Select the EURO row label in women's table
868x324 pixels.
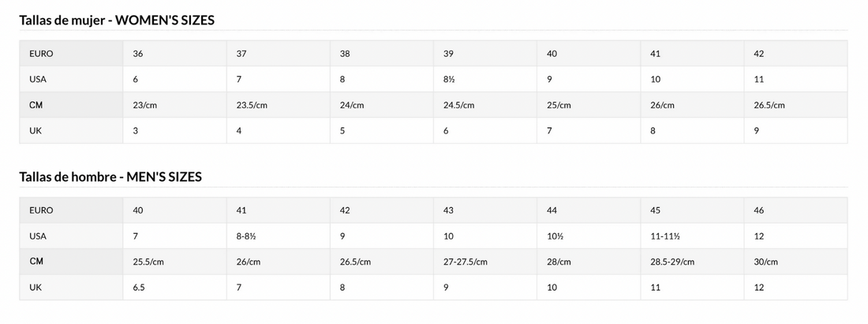(41, 54)
